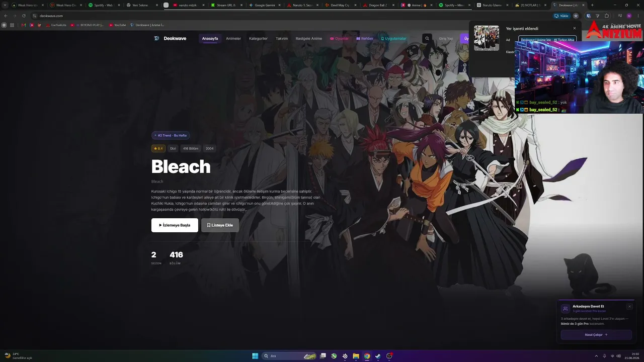Click the Bleach title heading
This screenshot has height=362, width=644.
pos(181,166)
